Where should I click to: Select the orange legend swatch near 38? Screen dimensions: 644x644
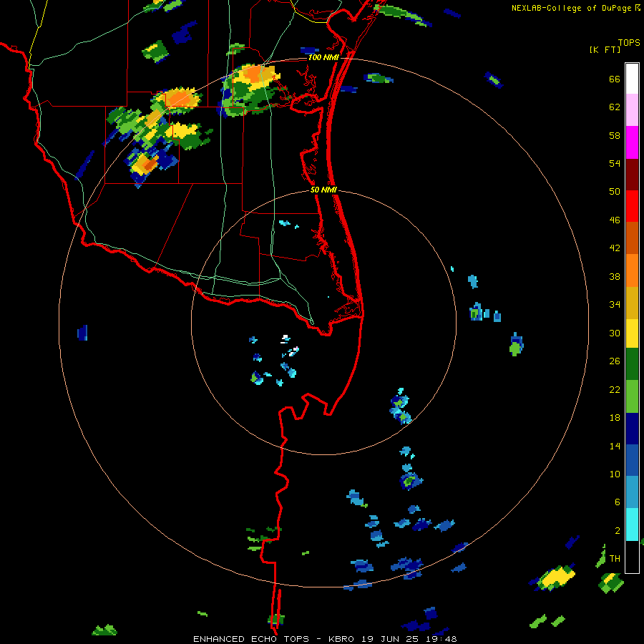click(632, 270)
